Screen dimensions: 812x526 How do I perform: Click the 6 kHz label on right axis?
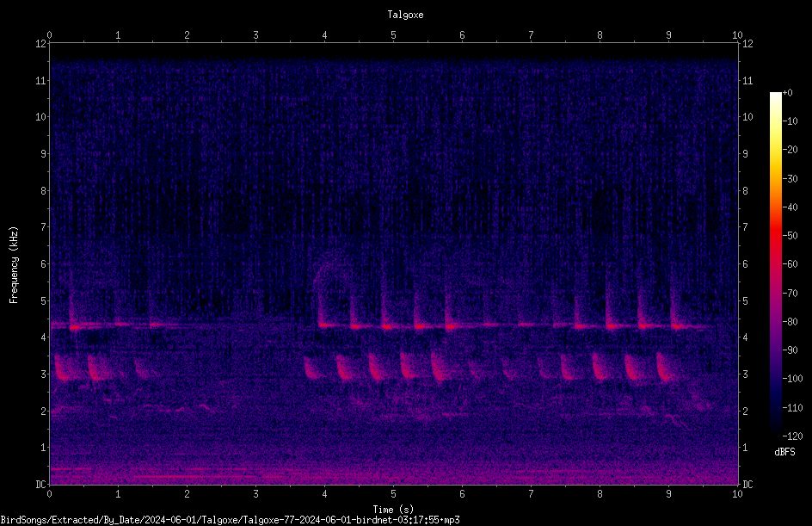click(745, 263)
